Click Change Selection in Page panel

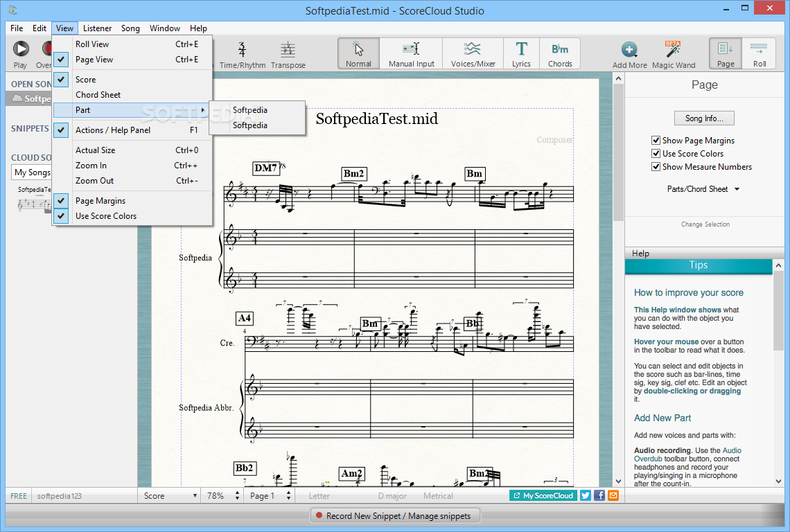tap(705, 224)
